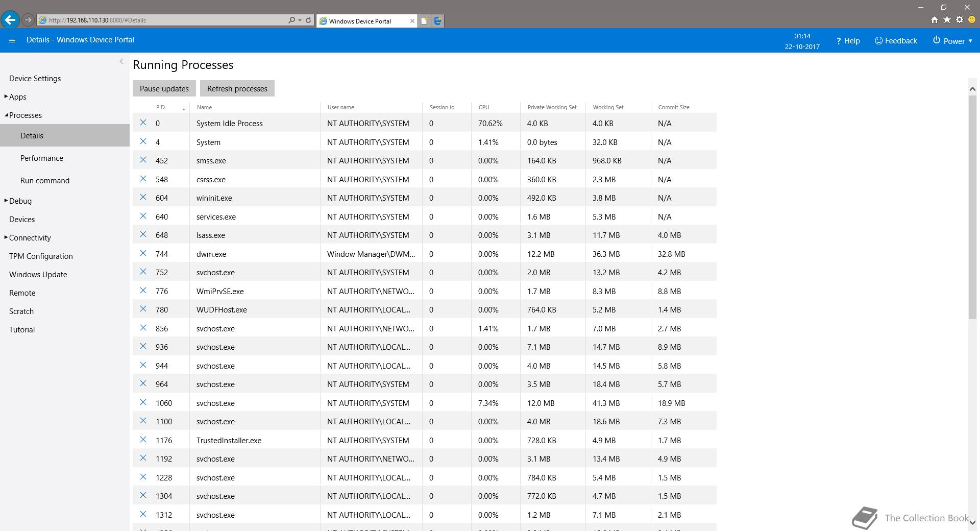Viewport: 980px width, 531px height.
Task: Expand the Apps section in the sidebar
Action: click(x=6, y=96)
